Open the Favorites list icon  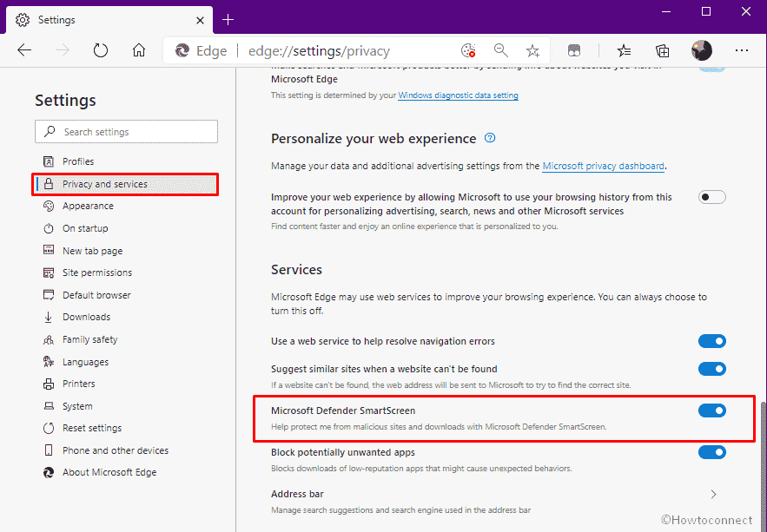[x=624, y=50]
